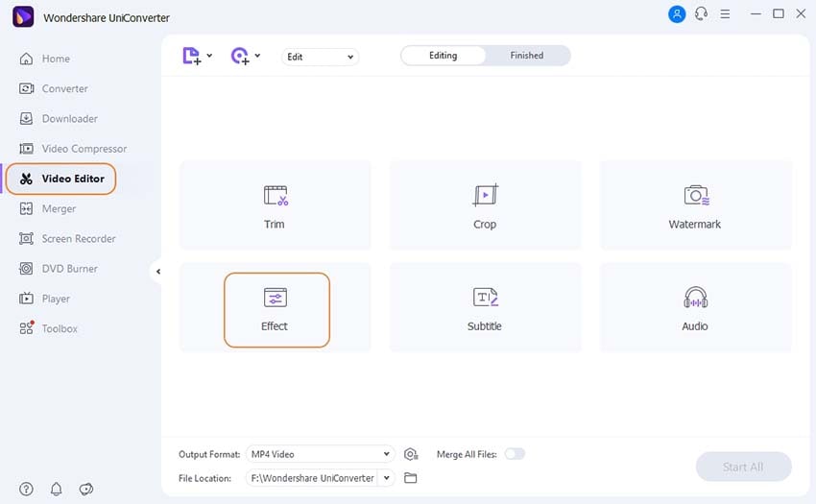Viewport: 816px width, 504px height.
Task: Open customer support headset icon
Action: pos(701,13)
